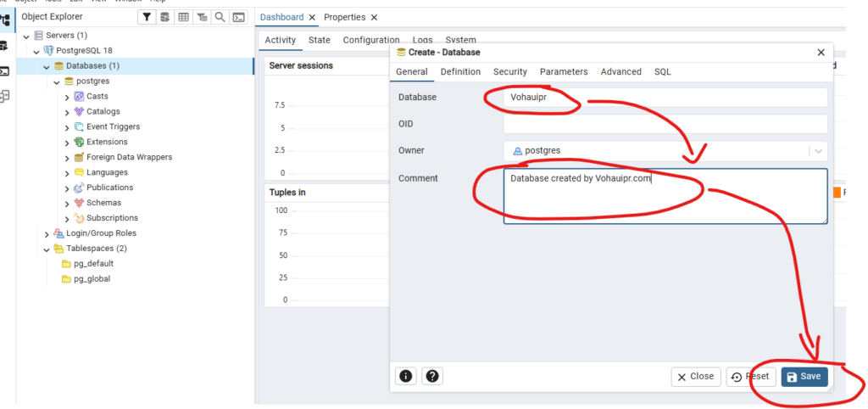Switch to the Definition tab
868x409 pixels.
[460, 72]
